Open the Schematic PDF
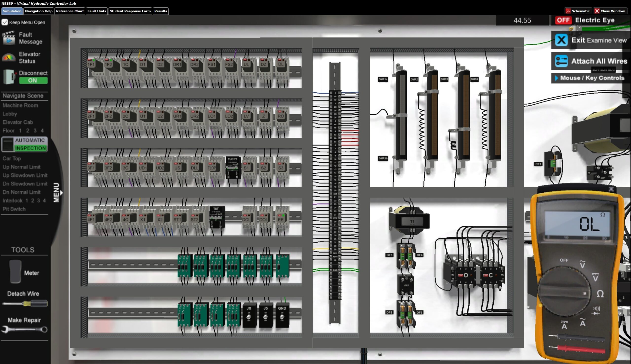 coord(578,11)
